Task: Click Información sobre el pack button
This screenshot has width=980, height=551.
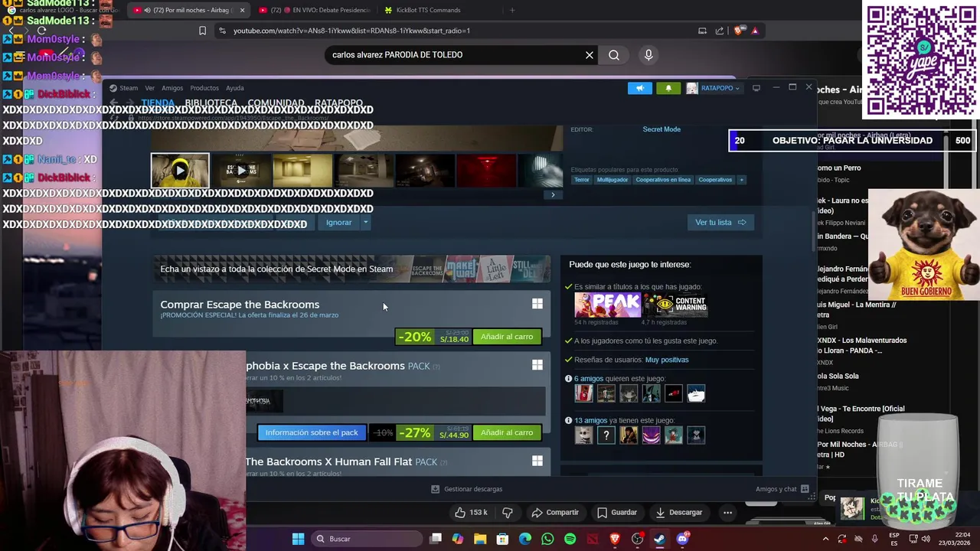Action: tap(312, 432)
